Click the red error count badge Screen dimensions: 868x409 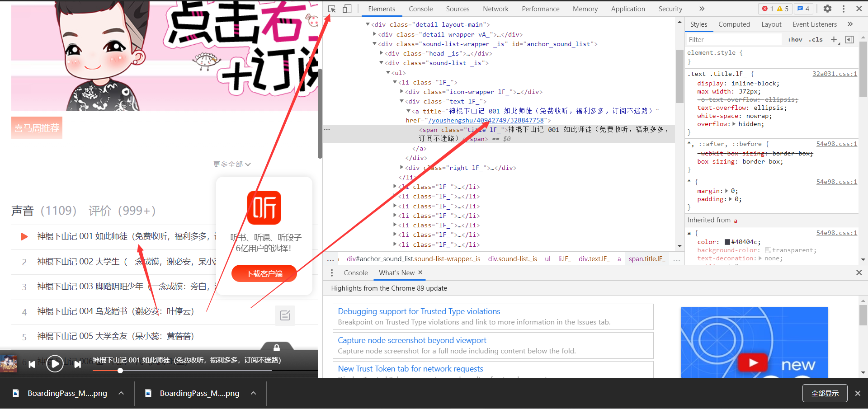coord(768,9)
